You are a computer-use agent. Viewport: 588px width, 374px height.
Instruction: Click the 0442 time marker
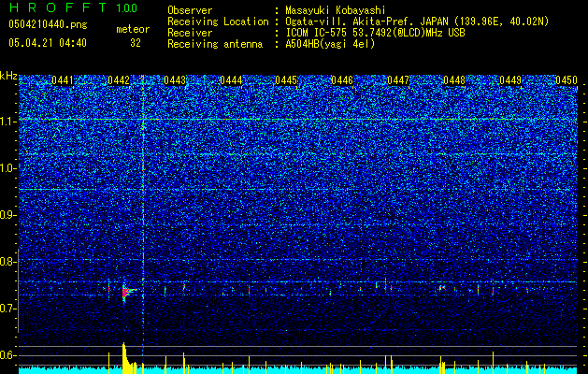(x=119, y=80)
